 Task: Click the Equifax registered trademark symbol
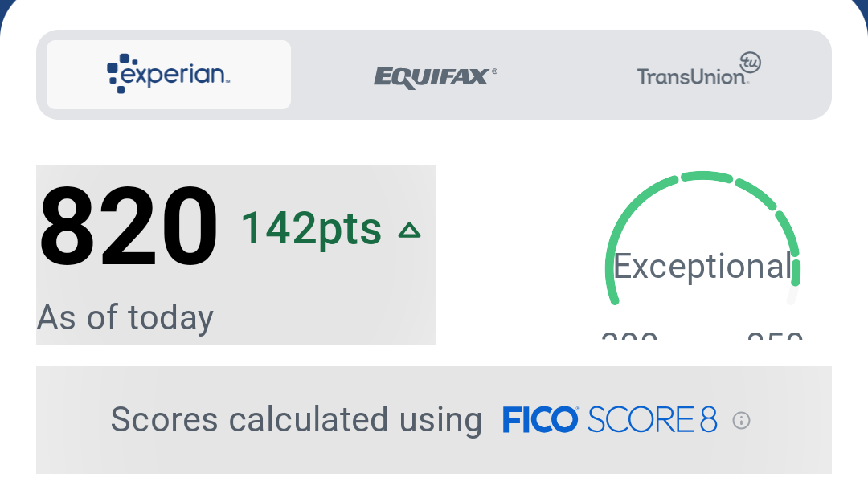point(494,71)
